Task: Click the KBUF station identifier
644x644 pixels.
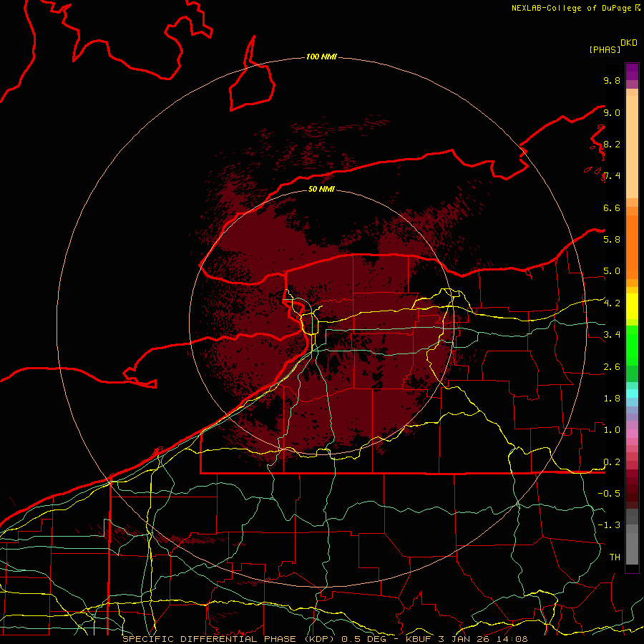Action: (x=420, y=639)
